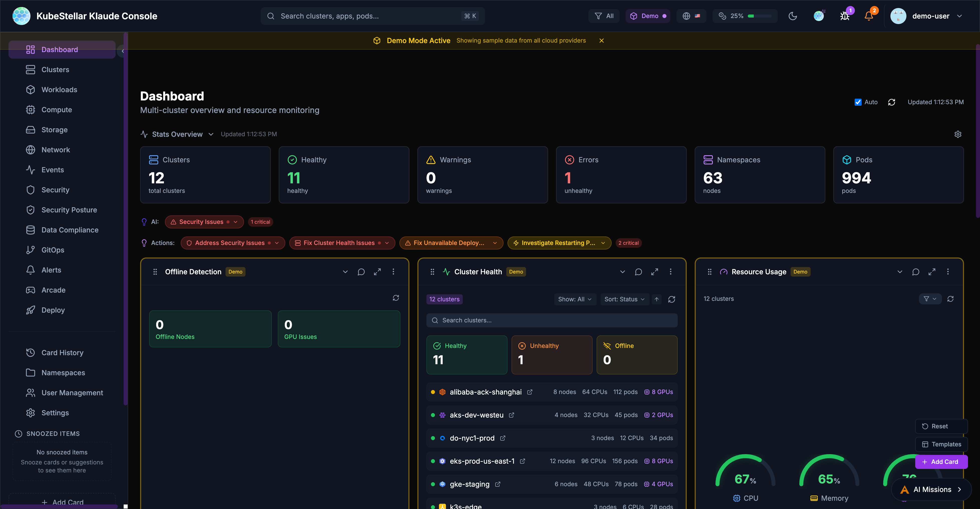980x509 pixels.
Task: Expand the Security Issues AI chip
Action: [x=204, y=222]
